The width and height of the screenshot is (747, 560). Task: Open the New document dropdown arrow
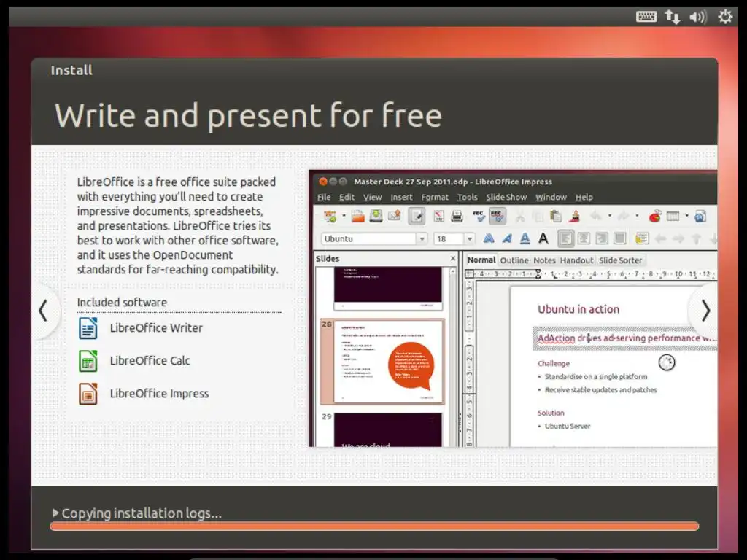click(344, 216)
